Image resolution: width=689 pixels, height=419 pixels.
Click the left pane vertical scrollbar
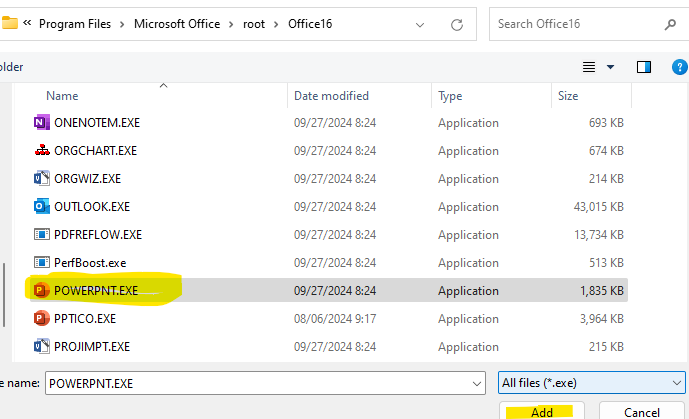pyautogui.click(x=4, y=295)
